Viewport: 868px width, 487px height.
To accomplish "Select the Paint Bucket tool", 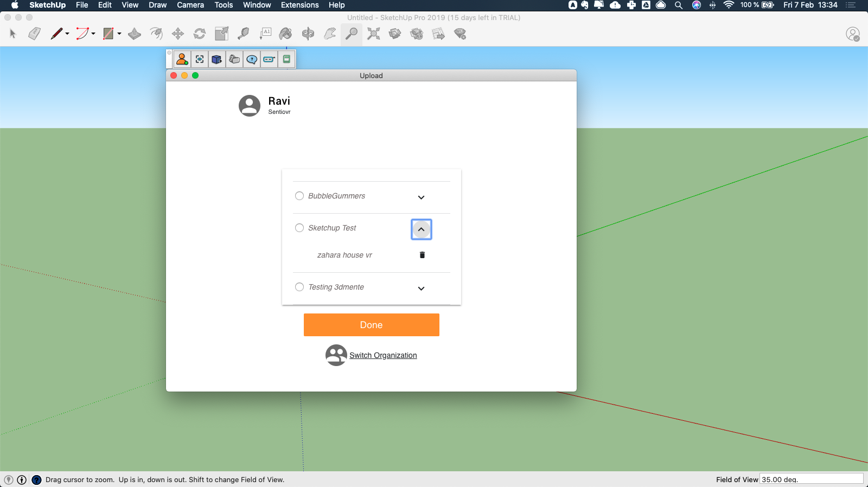I will point(286,34).
